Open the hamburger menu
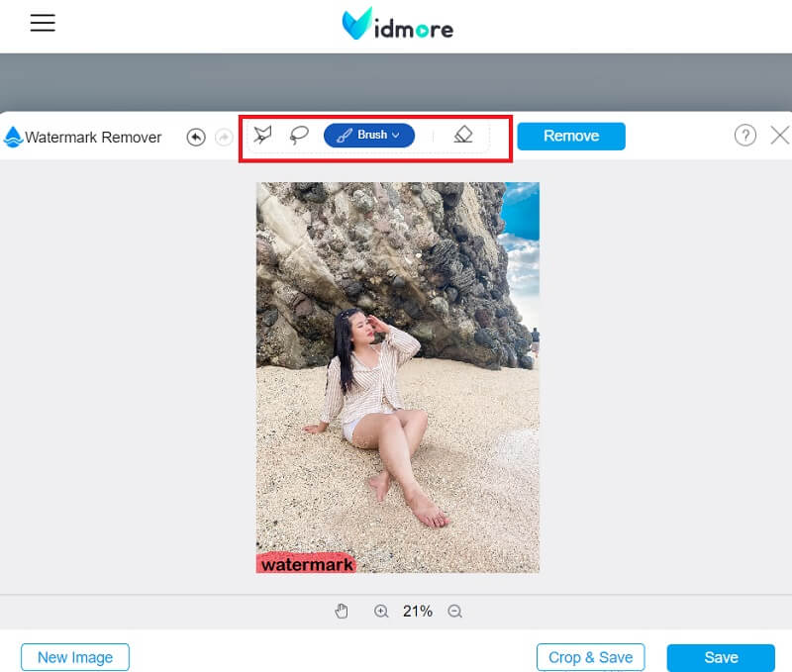 (43, 24)
